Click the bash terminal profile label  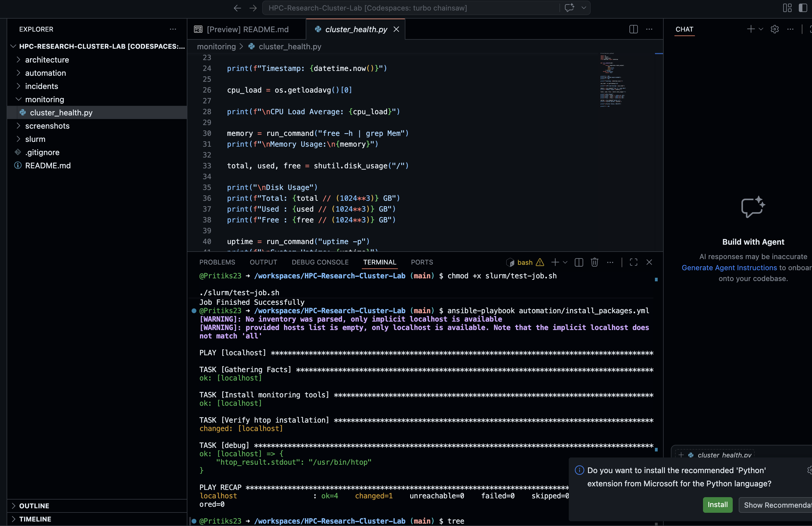coord(525,262)
